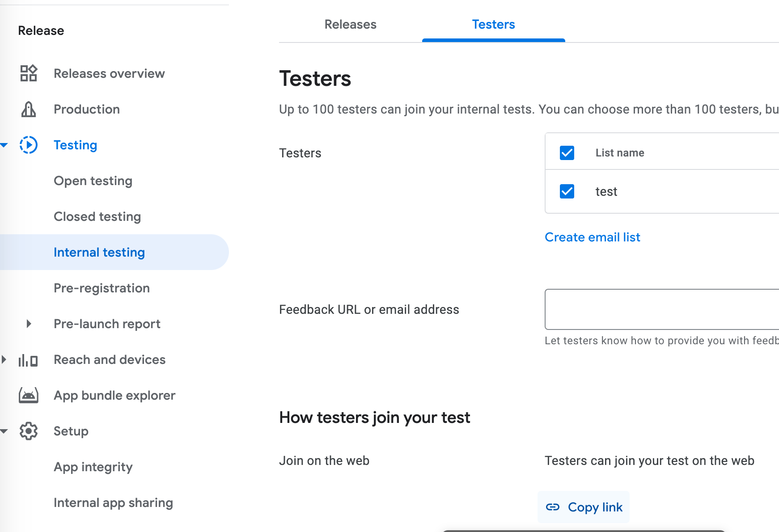Expand the Pre-launch report arrow
Viewport: 779px width, 532px height.
[29, 324]
